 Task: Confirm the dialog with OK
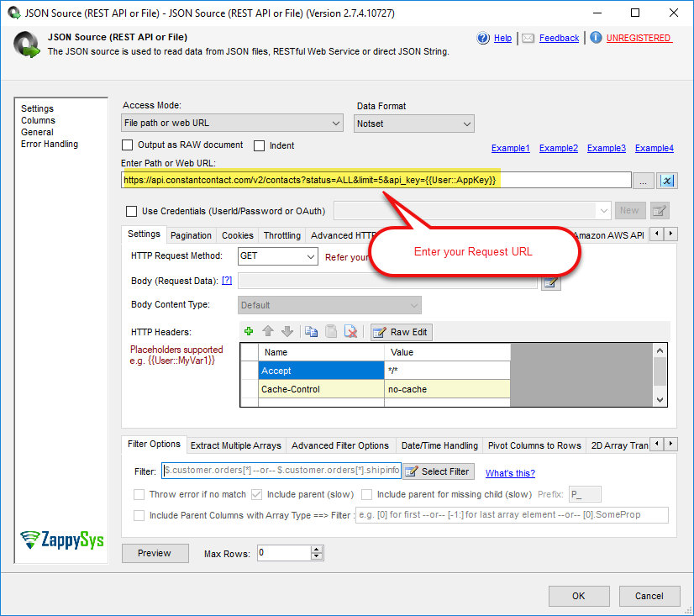tap(579, 596)
